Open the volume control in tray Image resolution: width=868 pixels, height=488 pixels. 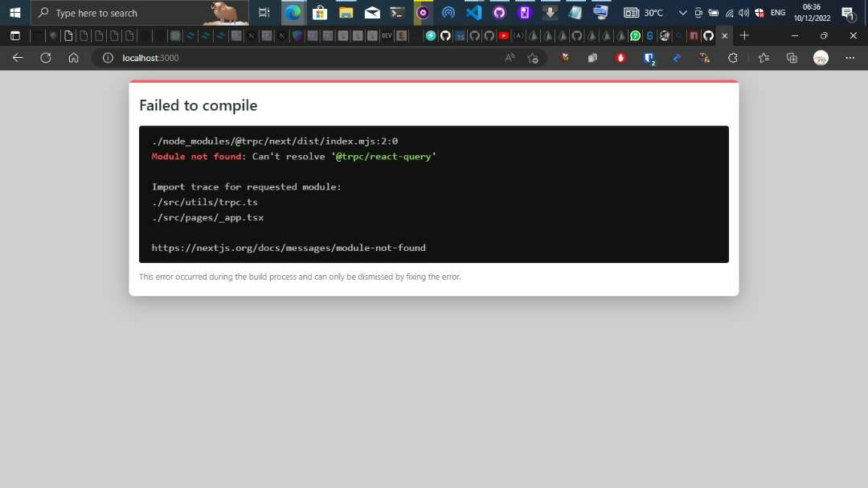point(743,13)
